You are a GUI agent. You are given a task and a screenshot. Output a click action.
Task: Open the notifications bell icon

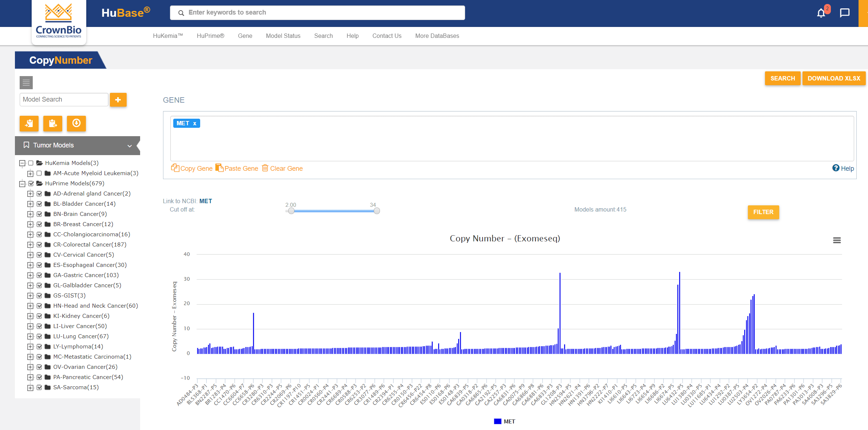tap(821, 13)
